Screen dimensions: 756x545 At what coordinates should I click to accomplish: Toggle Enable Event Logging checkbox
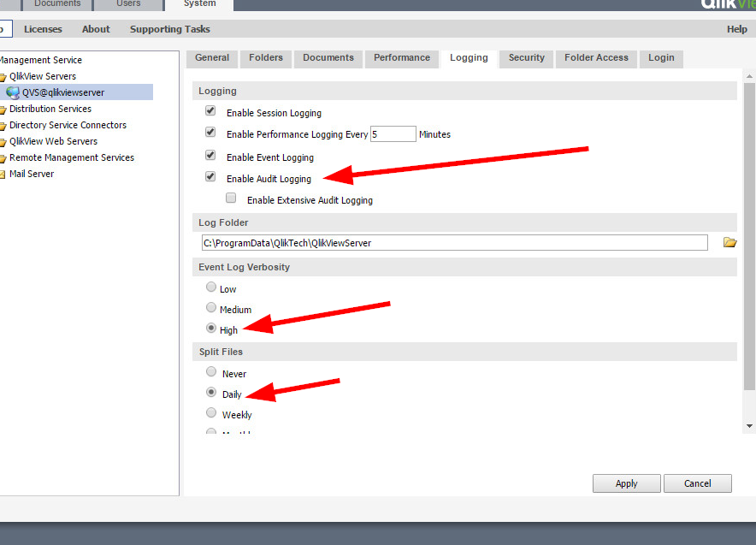(x=210, y=155)
